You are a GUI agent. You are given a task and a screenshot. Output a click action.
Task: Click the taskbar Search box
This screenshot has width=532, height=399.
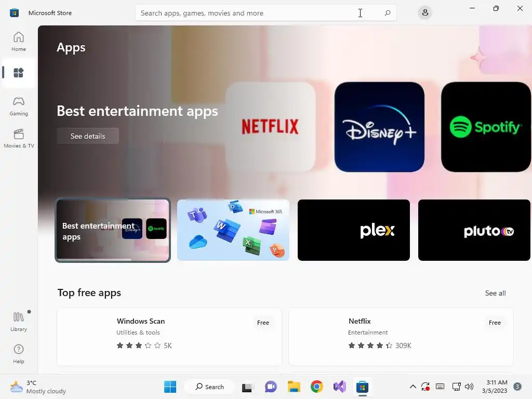[210, 387]
